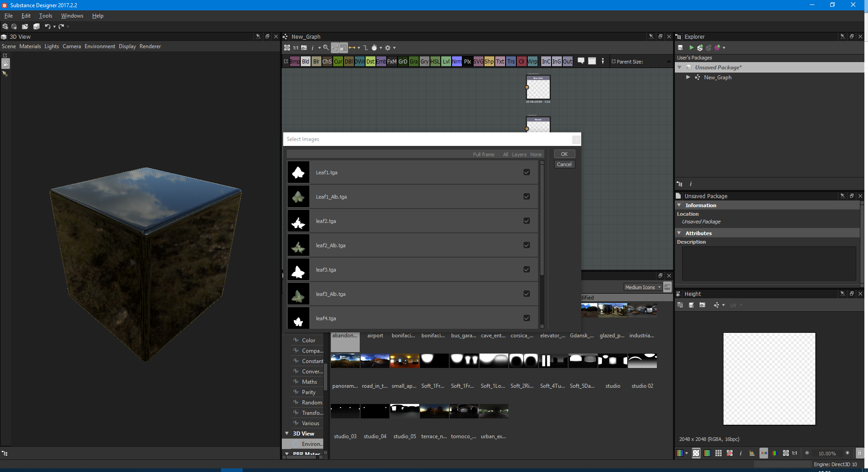Show histogram in Height 2D view
The width and height of the screenshot is (868, 472).
(x=751, y=453)
